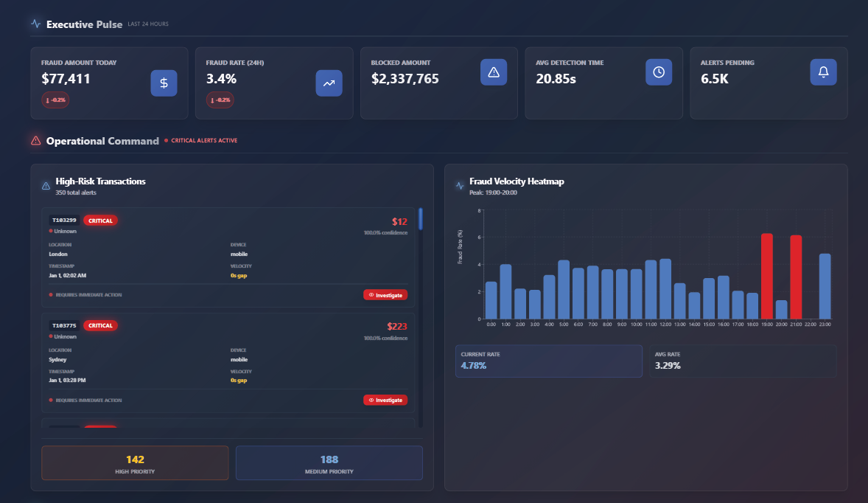Click the dollar icon on Fraud Amount Today card
868x503 pixels.
tap(164, 83)
